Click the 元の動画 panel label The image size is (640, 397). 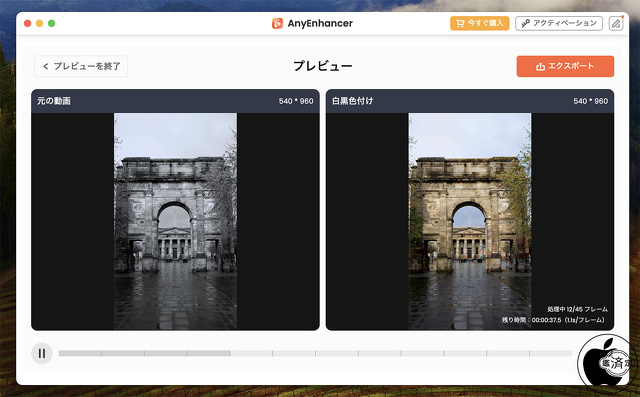[x=54, y=101]
